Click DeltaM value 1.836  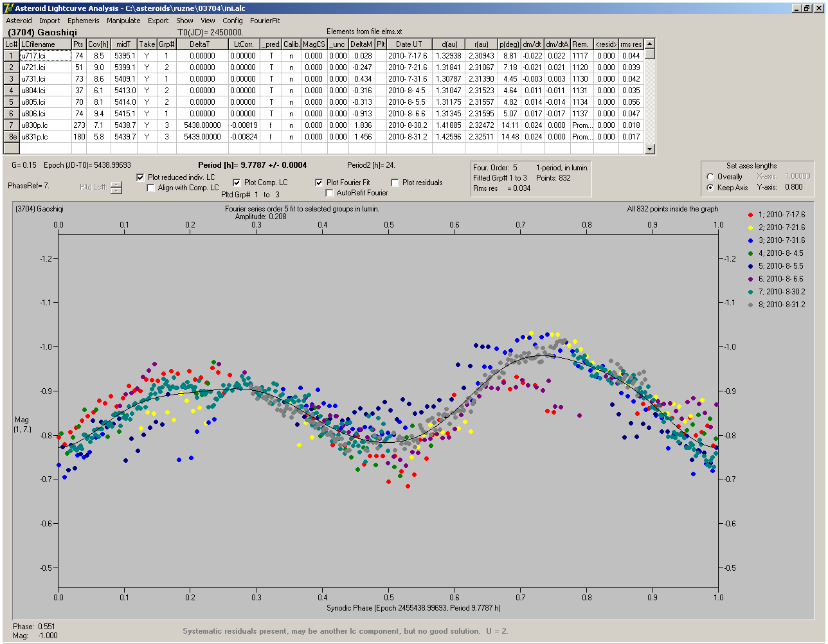pyautogui.click(x=363, y=125)
